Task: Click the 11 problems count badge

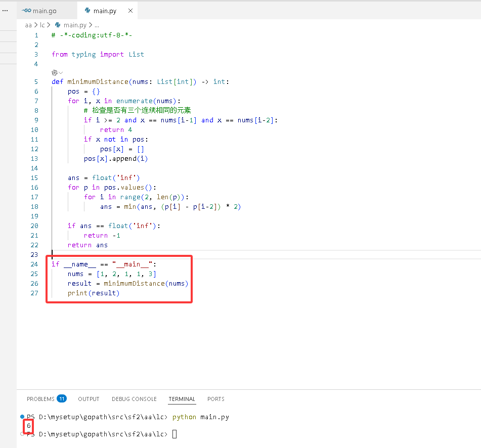Action: [x=62, y=398]
